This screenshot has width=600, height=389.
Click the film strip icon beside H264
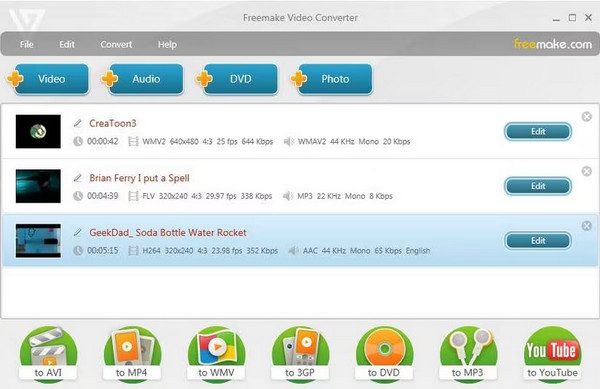tap(133, 251)
